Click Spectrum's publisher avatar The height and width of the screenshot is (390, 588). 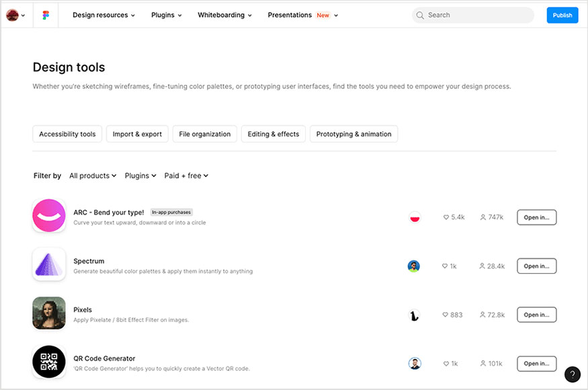click(415, 266)
